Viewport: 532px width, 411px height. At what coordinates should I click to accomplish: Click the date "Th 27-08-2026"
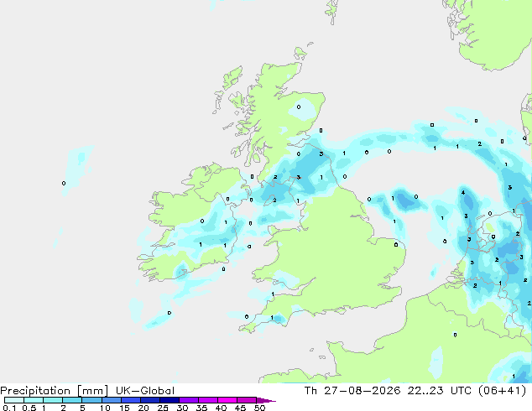(352, 391)
